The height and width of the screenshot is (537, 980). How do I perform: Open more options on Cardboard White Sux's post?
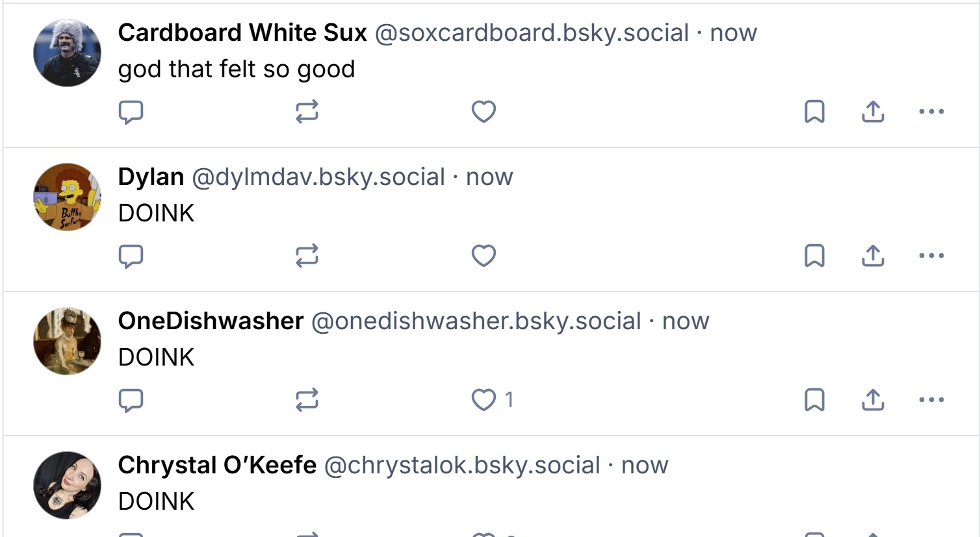(x=931, y=112)
